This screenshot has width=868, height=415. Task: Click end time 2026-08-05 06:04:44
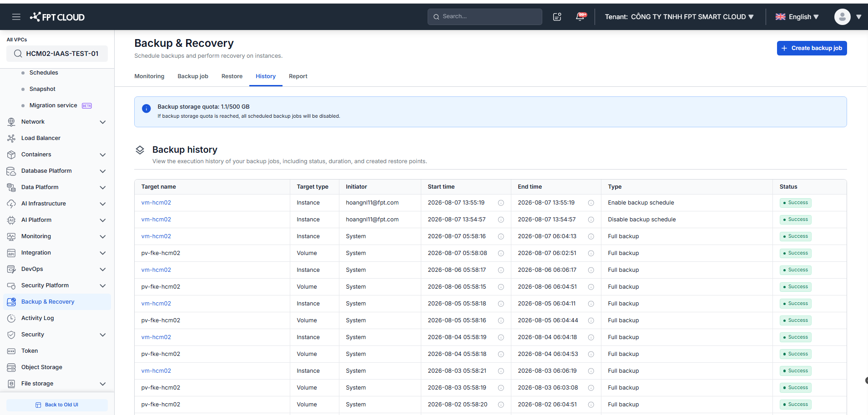[x=548, y=320]
